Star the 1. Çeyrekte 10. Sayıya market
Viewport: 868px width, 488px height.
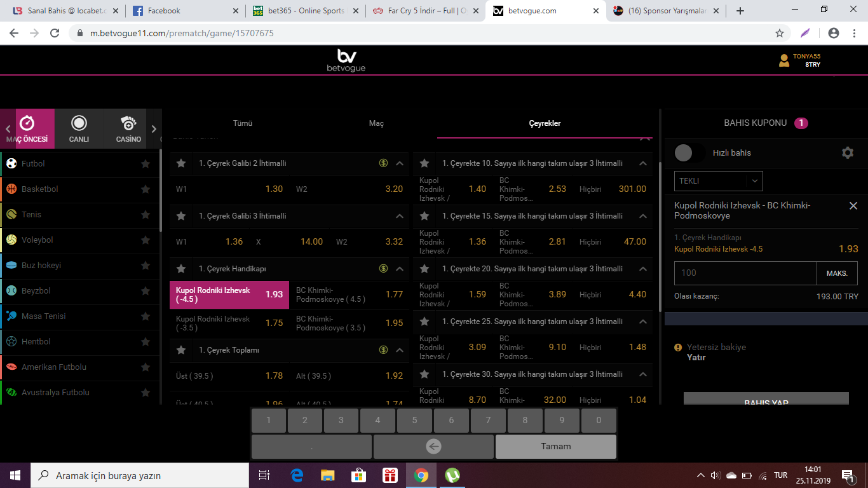(424, 163)
